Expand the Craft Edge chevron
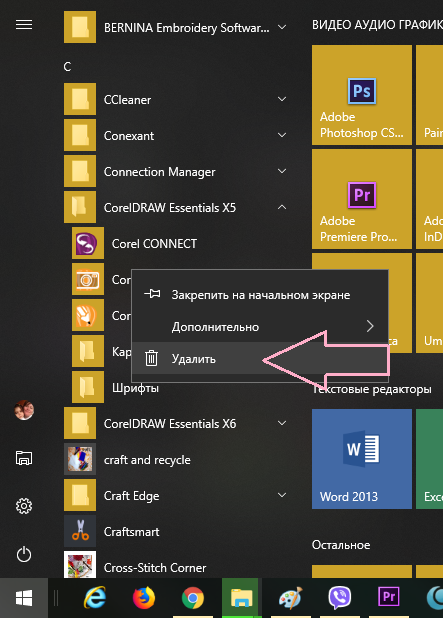This screenshot has width=443, height=618. pyautogui.click(x=282, y=495)
